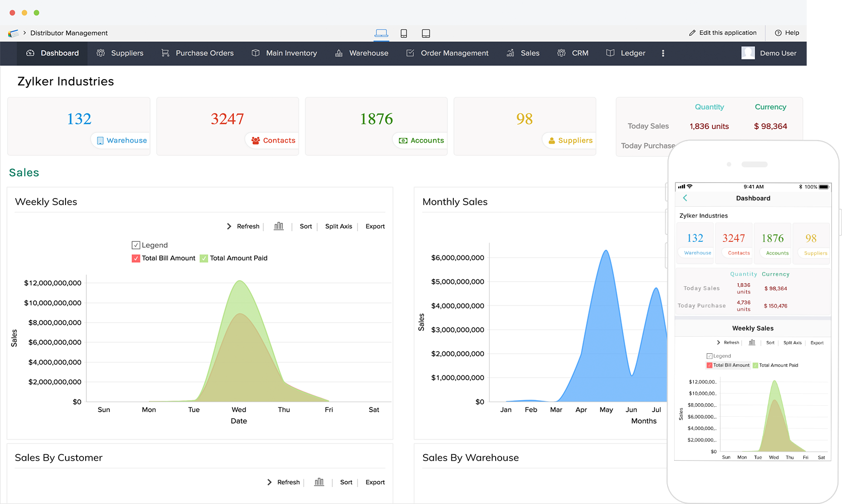Click Sales By Customer chart type icon
This screenshot has height=504, width=842.
pos(319,482)
